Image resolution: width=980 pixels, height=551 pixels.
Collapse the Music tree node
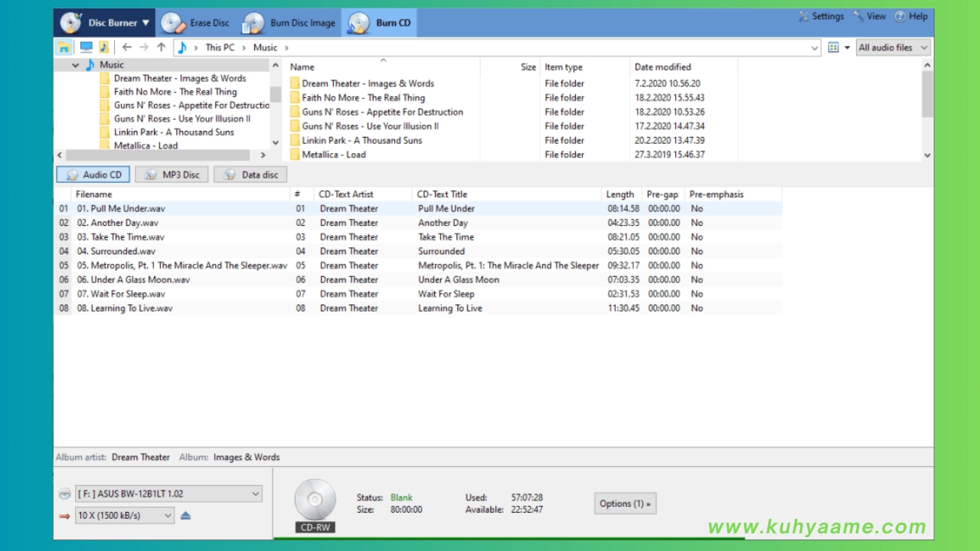tap(76, 65)
